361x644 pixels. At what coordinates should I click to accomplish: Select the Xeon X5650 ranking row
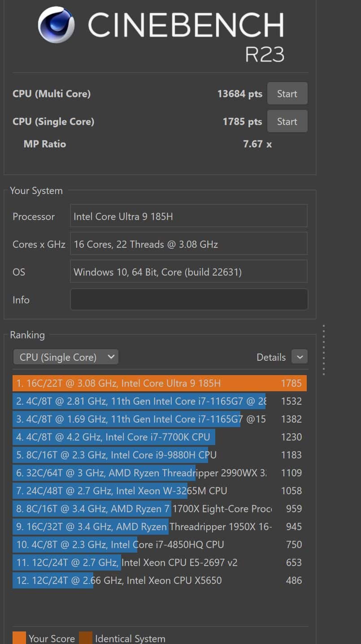[x=160, y=580]
